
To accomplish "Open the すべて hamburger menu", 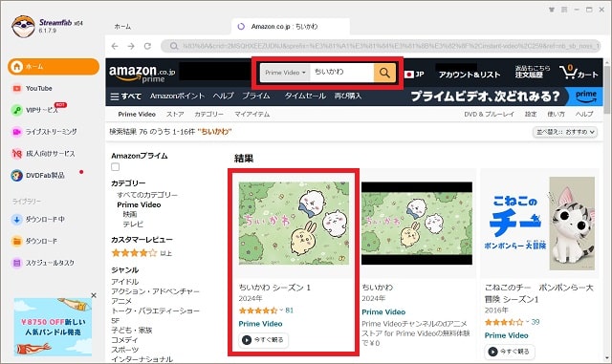I will pos(125,96).
